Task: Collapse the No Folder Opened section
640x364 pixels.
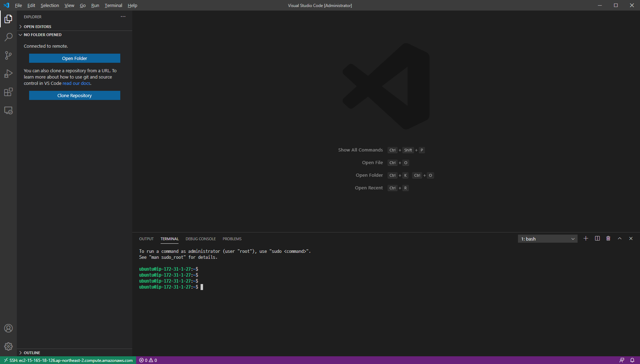Action: [74, 35]
